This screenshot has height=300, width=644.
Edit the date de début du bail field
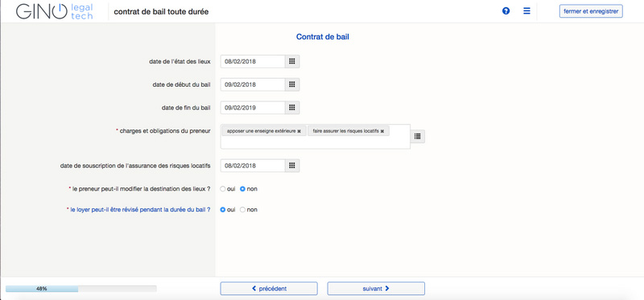tap(253, 84)
